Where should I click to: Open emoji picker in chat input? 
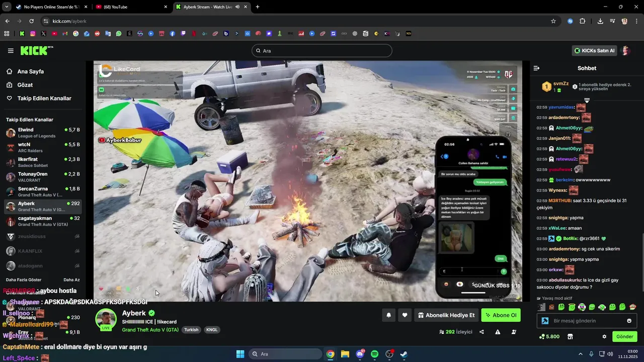click(629, 321)
